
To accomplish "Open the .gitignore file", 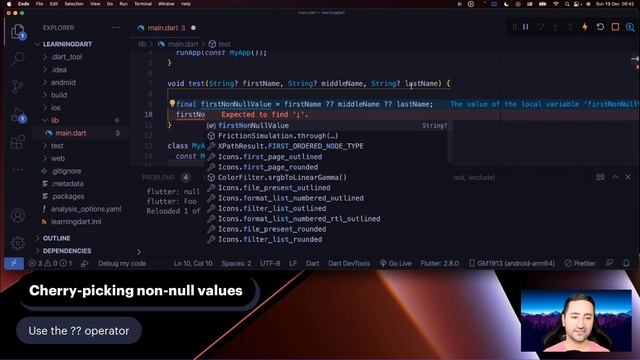I will click(x=67, y=171).
